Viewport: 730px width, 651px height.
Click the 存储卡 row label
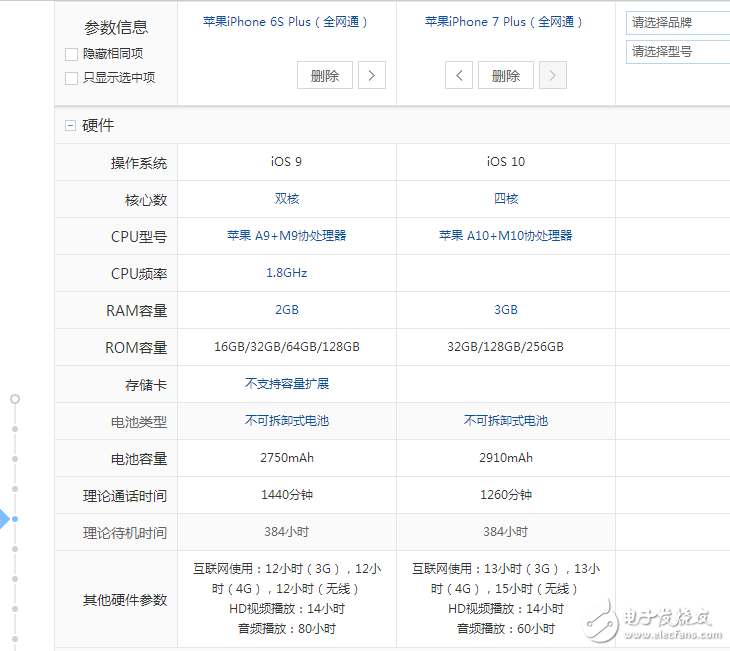pos(146,385)
